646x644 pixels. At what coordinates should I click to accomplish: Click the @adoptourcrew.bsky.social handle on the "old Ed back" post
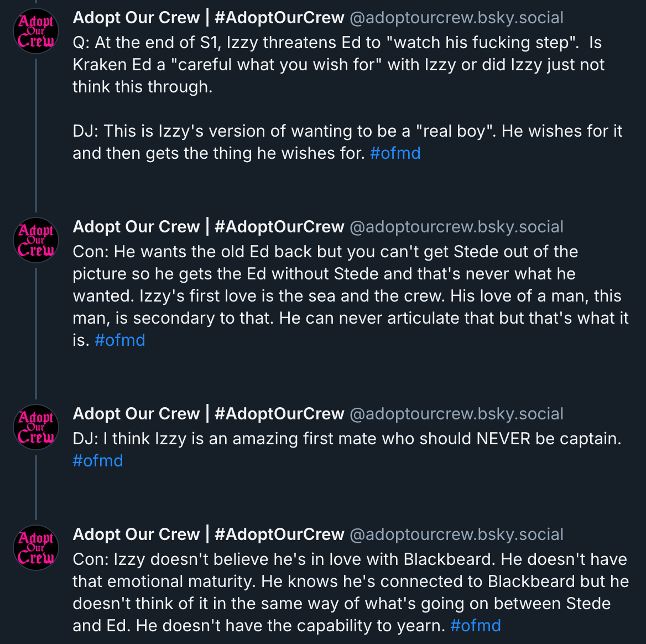(456, 227)
